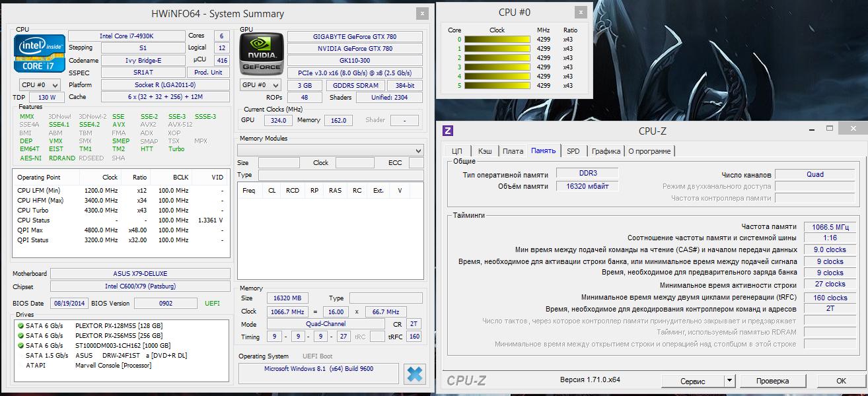Click the GIGABYTE GeForce GTX 780 field
This screenshot has width=868, height=396.
tap(355, 36)
